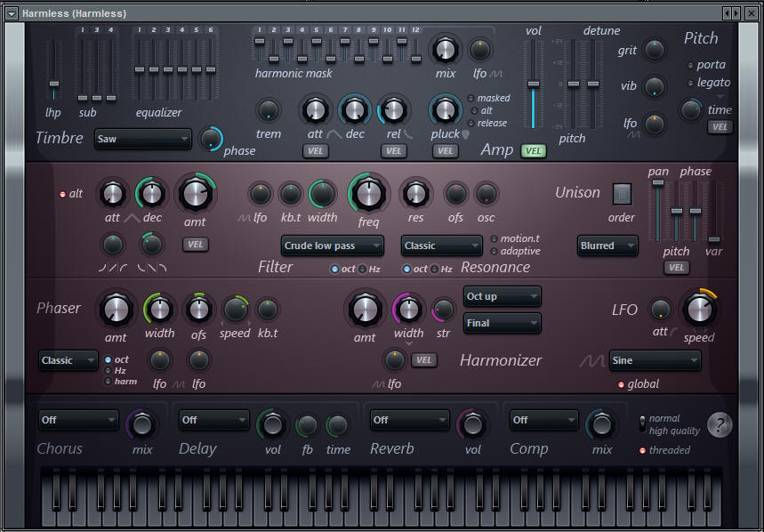Image resolution: width=764 pixels, height=532 pixels.
Task: Click the pluck knob in Amp section
Action: pos(445,109)
